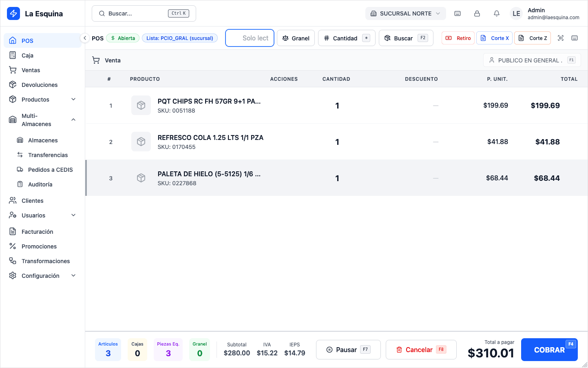This screenshot has width=588, height=368.
Task: Select customer PUBLICO EN GENERAL
Action: 532,60
